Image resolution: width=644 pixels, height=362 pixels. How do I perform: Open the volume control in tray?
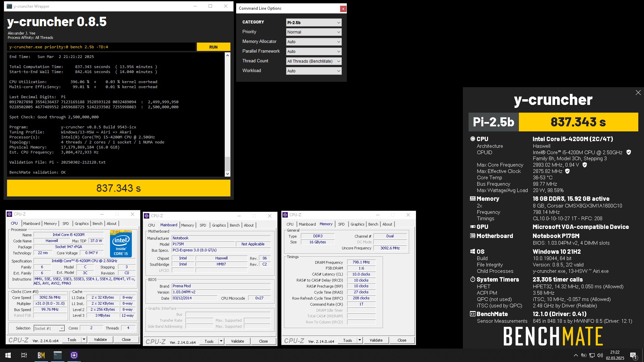[x=600, y=355]
